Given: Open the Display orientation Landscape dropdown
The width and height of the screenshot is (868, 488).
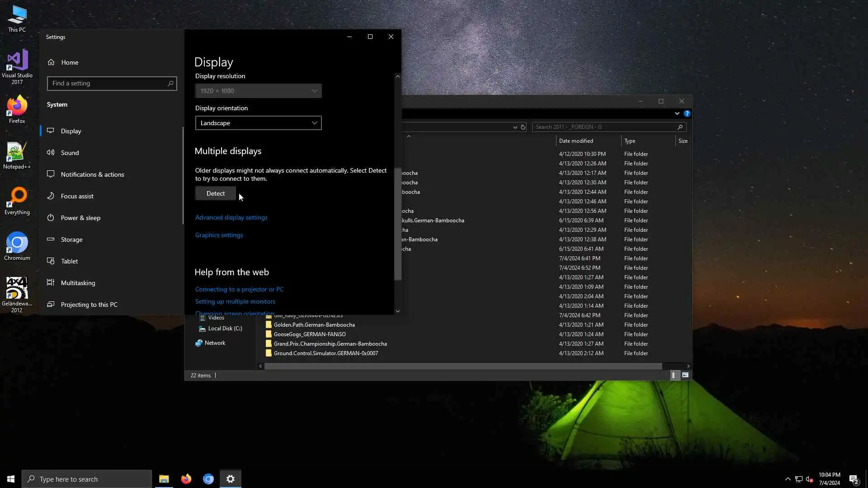Looking at the screenshot, I should coord(258,123).
